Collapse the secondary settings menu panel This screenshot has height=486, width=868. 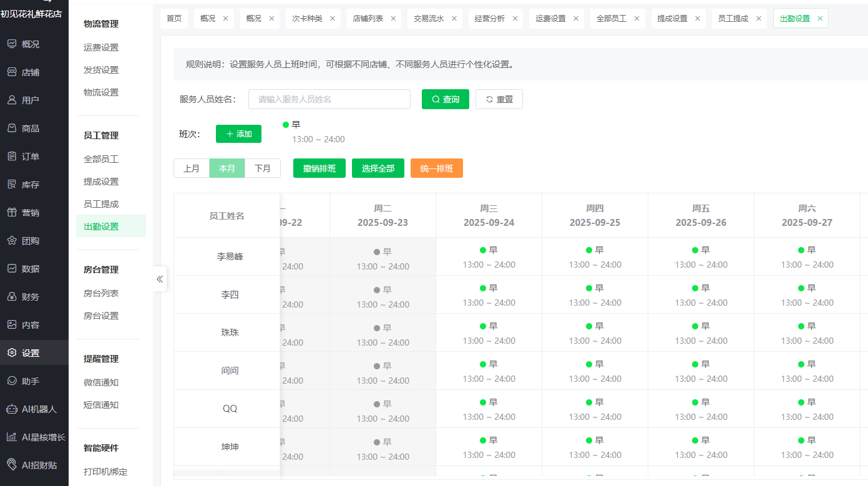(160, 279)
